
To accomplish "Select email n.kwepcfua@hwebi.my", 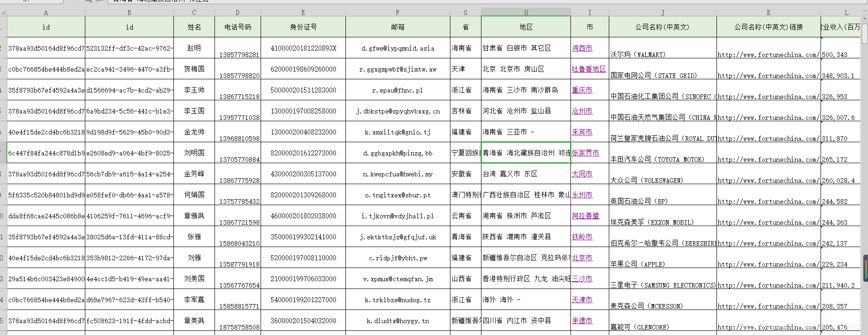I will pos(397,174).
